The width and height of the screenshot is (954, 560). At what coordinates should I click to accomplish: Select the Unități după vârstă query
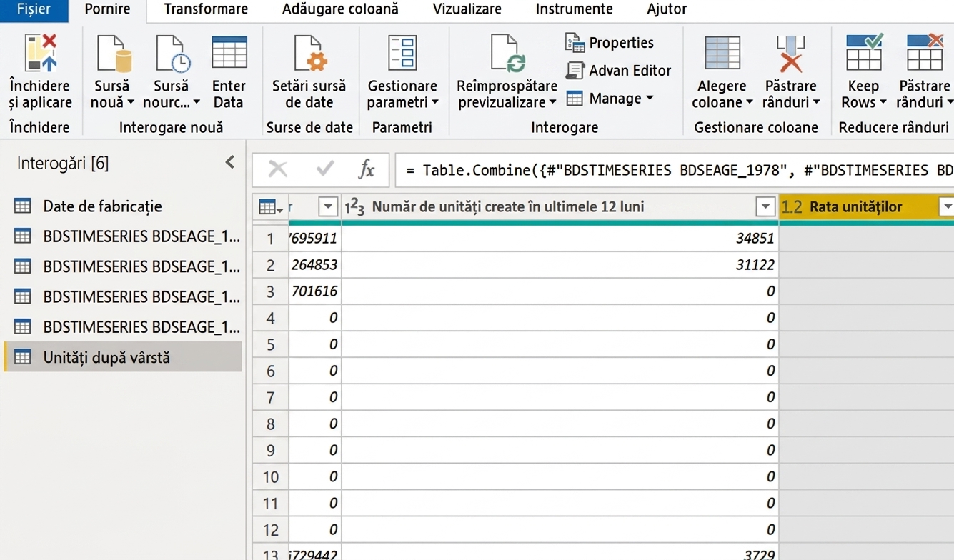(123, 357)
